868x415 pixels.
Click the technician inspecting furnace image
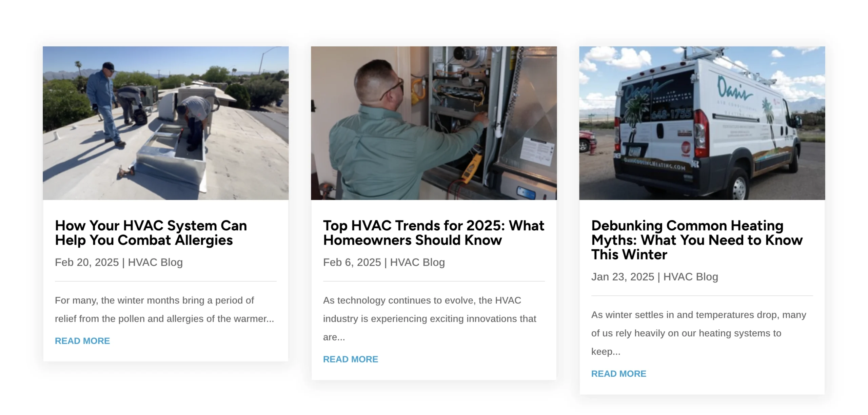pos(434,123)
